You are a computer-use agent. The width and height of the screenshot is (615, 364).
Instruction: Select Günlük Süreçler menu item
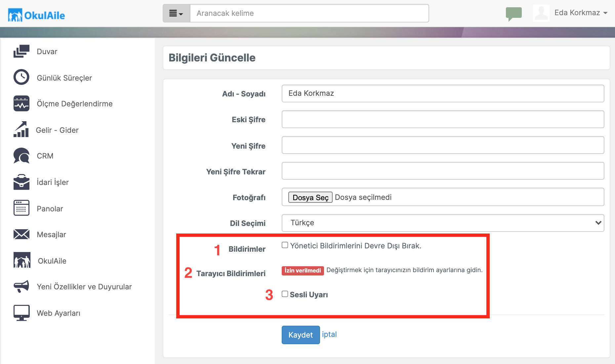pos(64,78)
